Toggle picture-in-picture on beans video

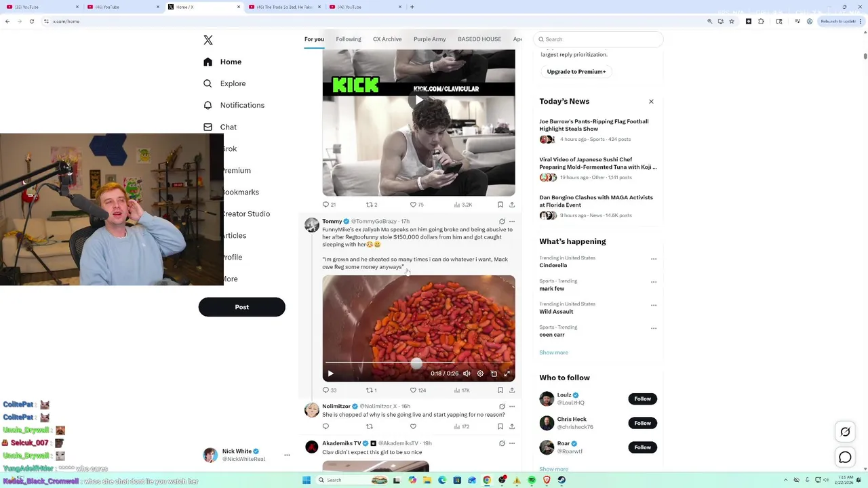click(494, 373)
